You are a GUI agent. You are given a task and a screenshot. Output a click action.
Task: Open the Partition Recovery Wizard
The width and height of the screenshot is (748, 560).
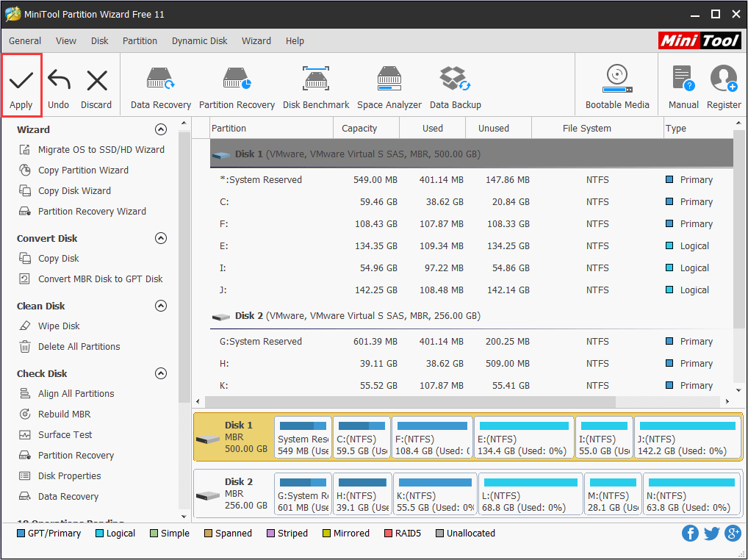point(82,212)
